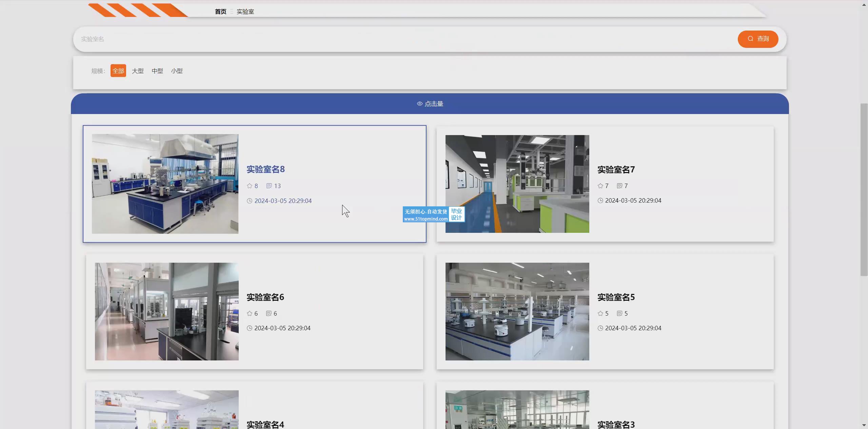
Task: Open the 实验室名8 title link
Action: pos(266,169)
